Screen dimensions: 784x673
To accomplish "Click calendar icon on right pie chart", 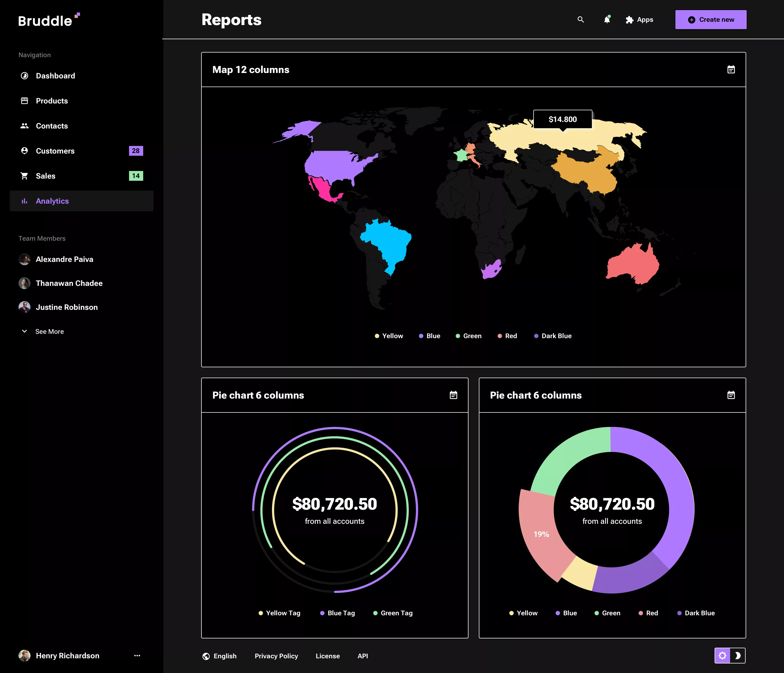I will pyautogui.click(x=731, y=395).
